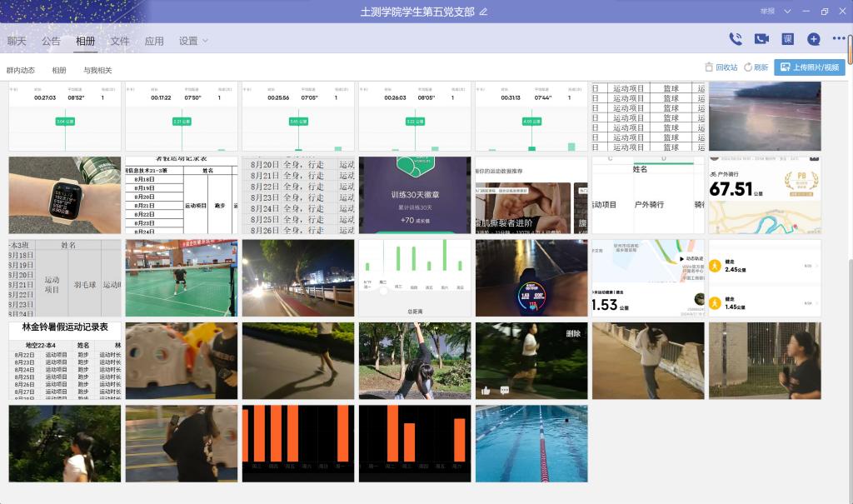Open the group class (课) icon
853x504 pixels.
tap(787, 39)
